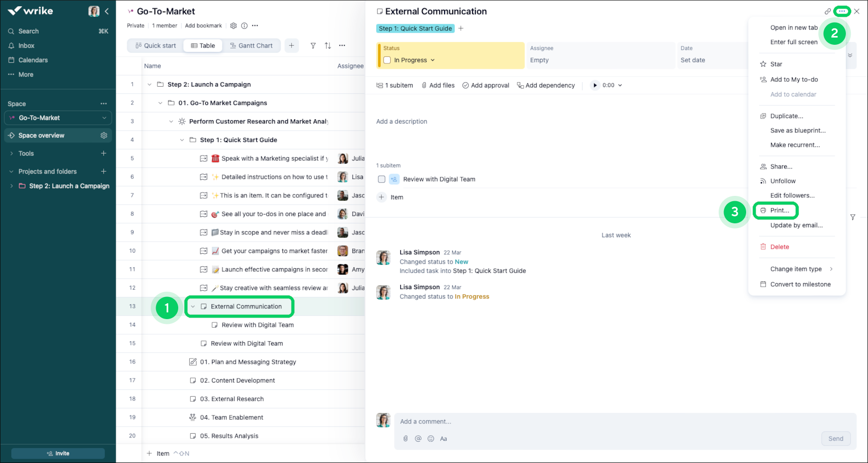Click Add dependency
Image resolution: width=868 pixels, height=463 pixels.
[x=546, y=85]
